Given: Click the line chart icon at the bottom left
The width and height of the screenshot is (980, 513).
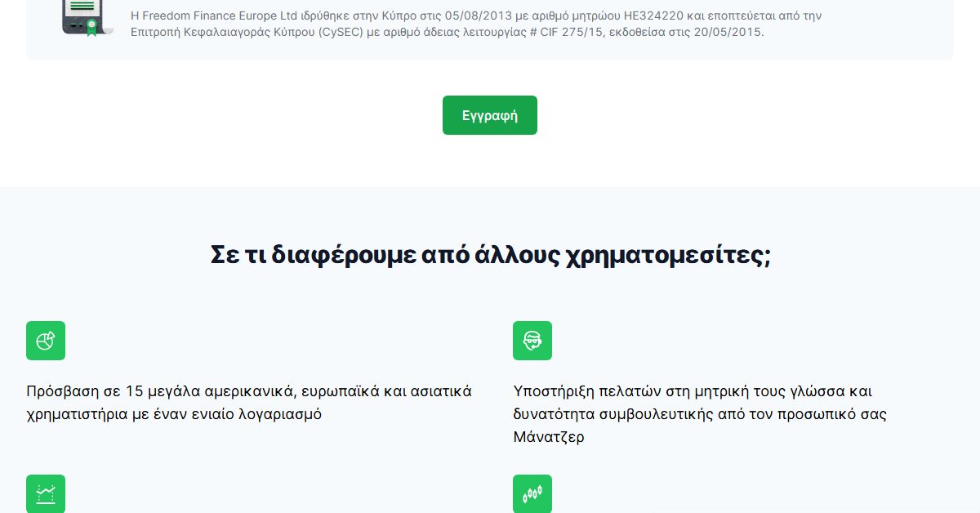Looking at the screenshot, I should (46, 493).
